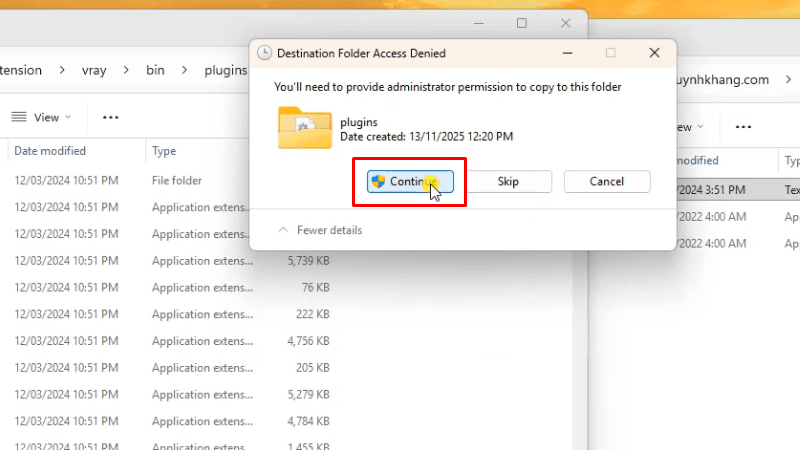Expand the chevron between bin and plugins

[181, 70]
